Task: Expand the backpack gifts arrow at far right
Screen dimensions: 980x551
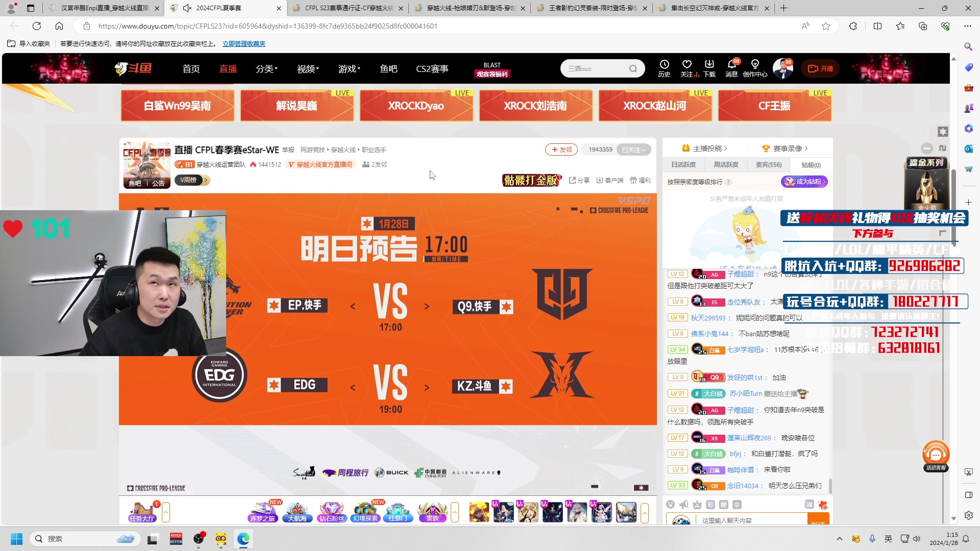Action: click(645, 512)
